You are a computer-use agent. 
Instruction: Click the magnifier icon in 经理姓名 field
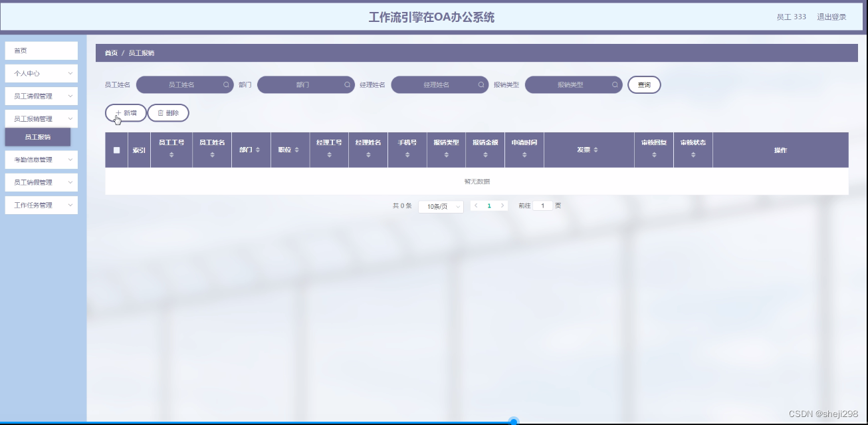point(483,84)
